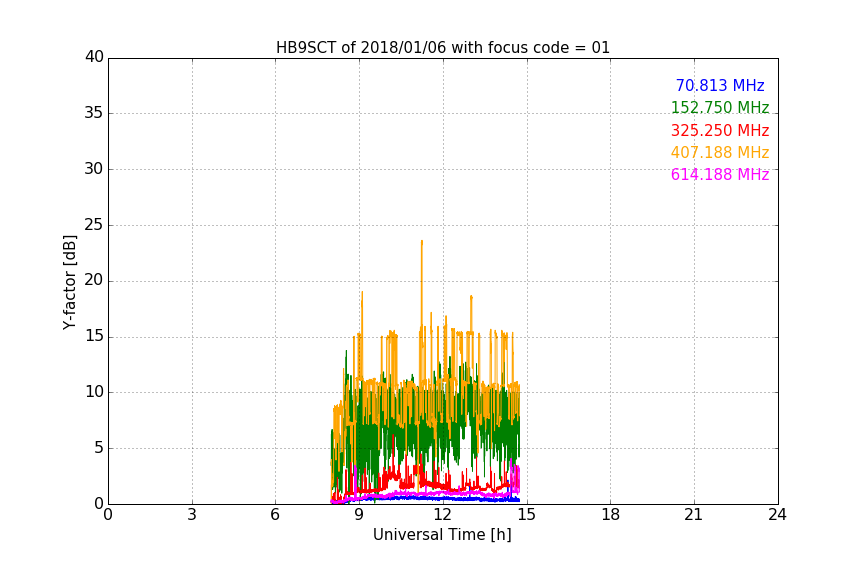Click the x-axis tick label 24
This screenshot has height=576, width=864.
click(x=777, y=515)
